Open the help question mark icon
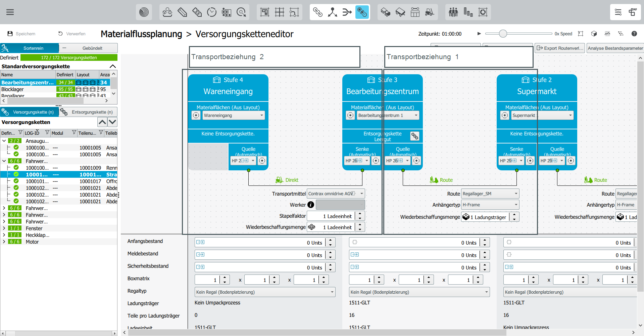644x336 pixels. coord(634,34)
